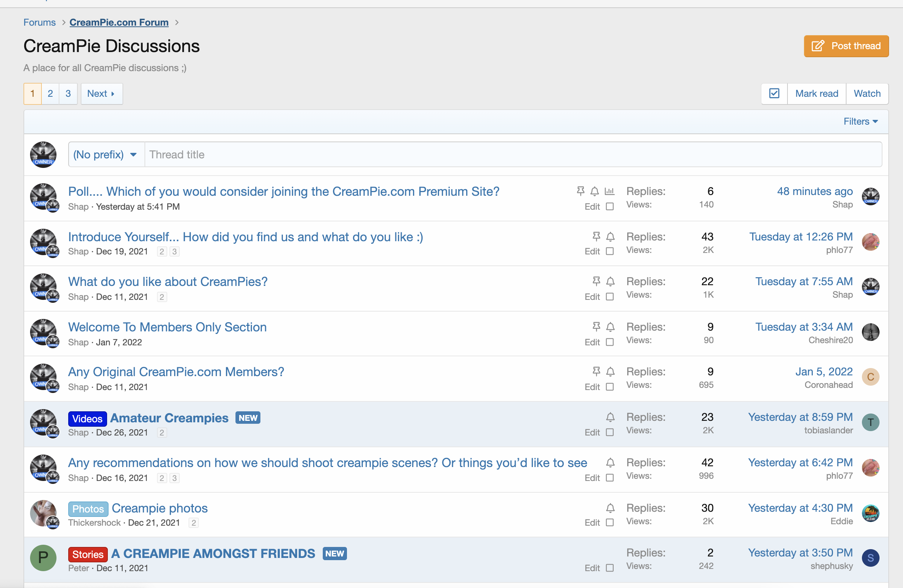Click 48 minutes ago timestamp link
Screen dimensions: 903x588
(x=815, y=191)
